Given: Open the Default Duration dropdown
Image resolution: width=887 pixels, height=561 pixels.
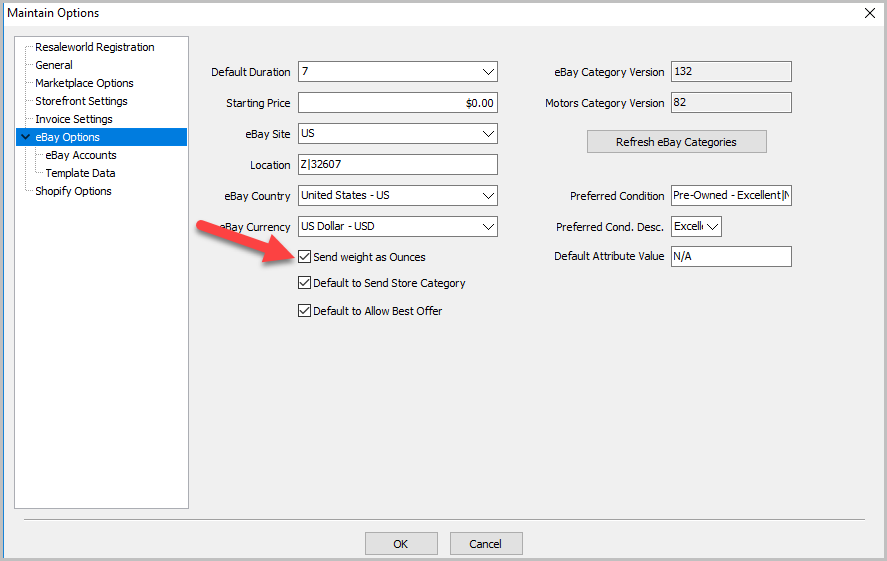Looking at the screenshot, I should 488,72.
